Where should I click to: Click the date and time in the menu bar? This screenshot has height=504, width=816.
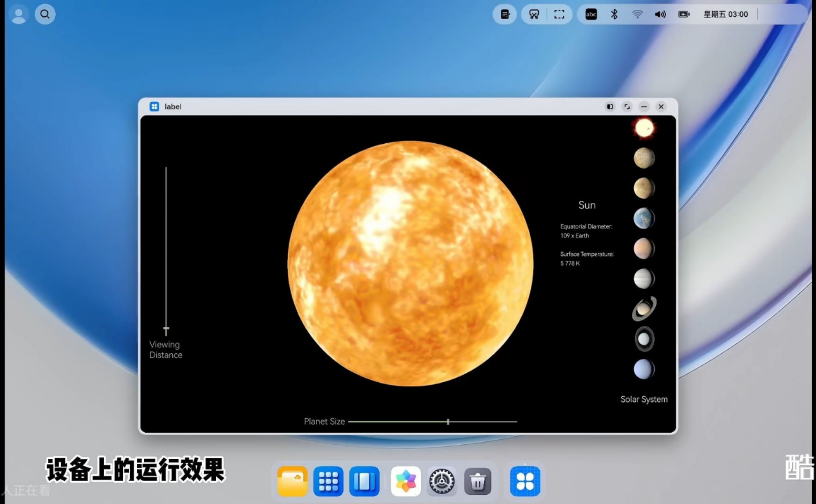(725, 14)
